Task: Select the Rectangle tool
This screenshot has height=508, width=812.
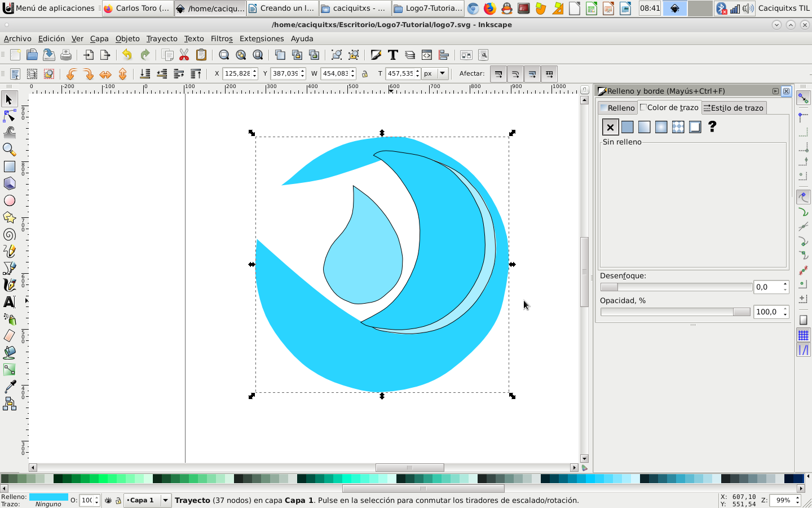Action: point(10,167)
